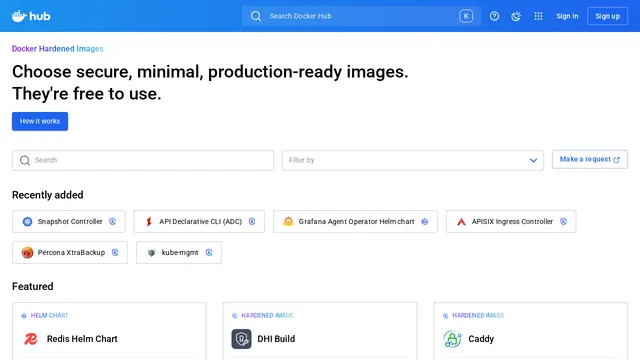
Task: Click the magnifier icon in the images Search box
Action: click(x=25, y=160)
